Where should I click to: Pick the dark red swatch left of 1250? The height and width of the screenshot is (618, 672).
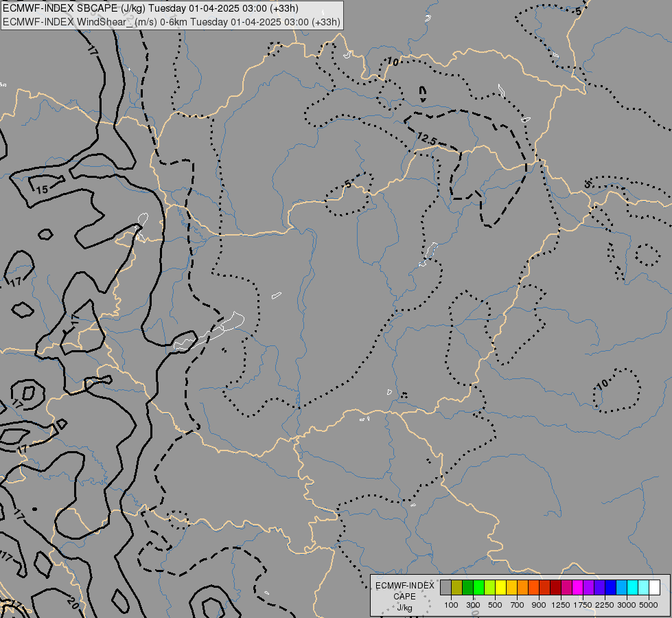pos(555,587)
